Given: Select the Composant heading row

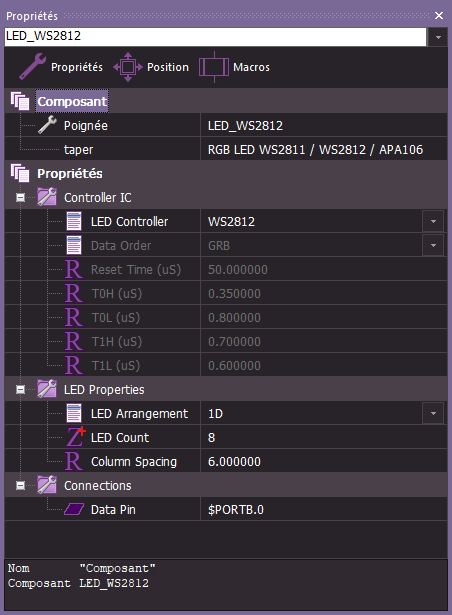Looking at the screenshot, I should [226, 101].
